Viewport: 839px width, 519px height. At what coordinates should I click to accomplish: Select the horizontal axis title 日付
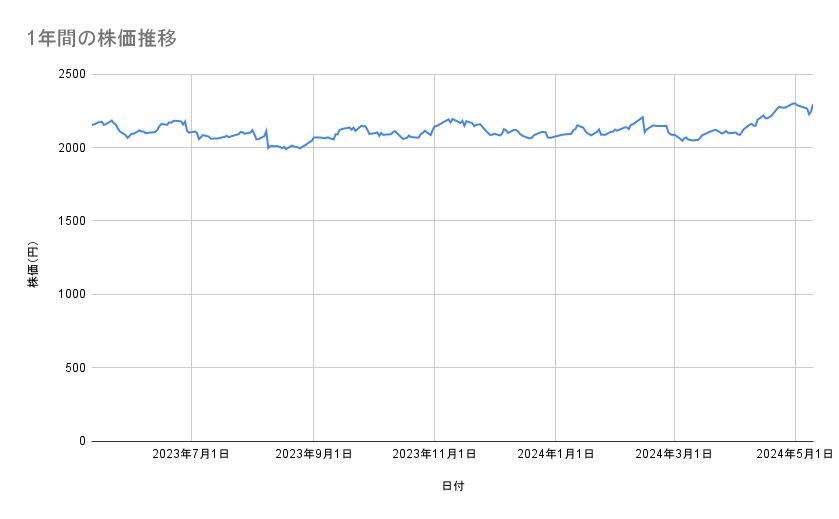pos(452,487)
